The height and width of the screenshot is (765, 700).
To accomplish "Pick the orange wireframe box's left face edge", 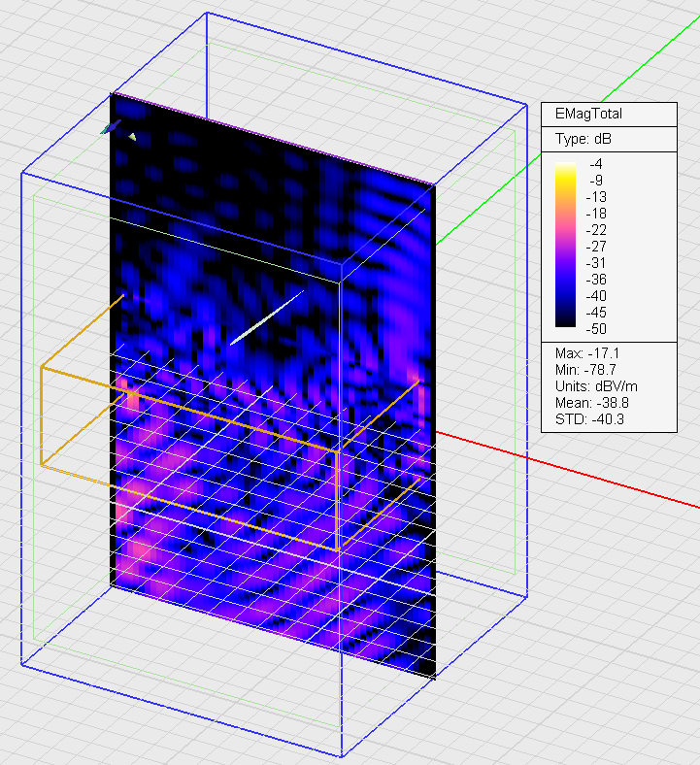I will [42, 416].
